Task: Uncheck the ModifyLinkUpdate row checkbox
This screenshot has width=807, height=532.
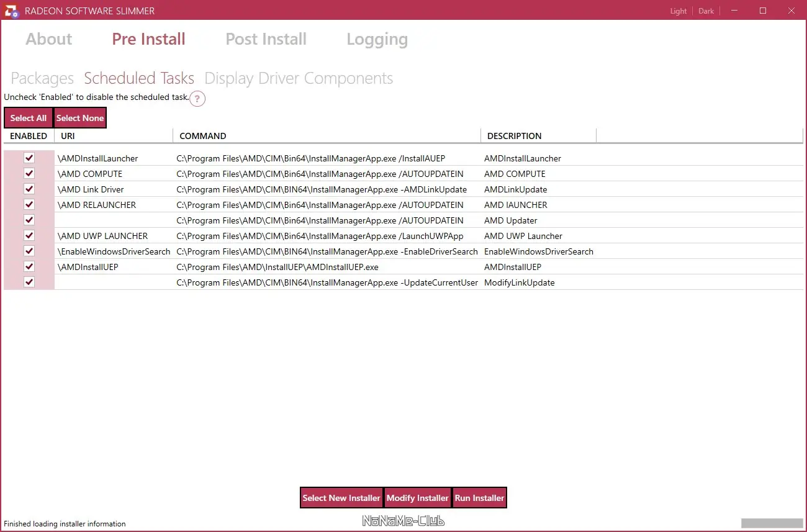Action: 29,282
